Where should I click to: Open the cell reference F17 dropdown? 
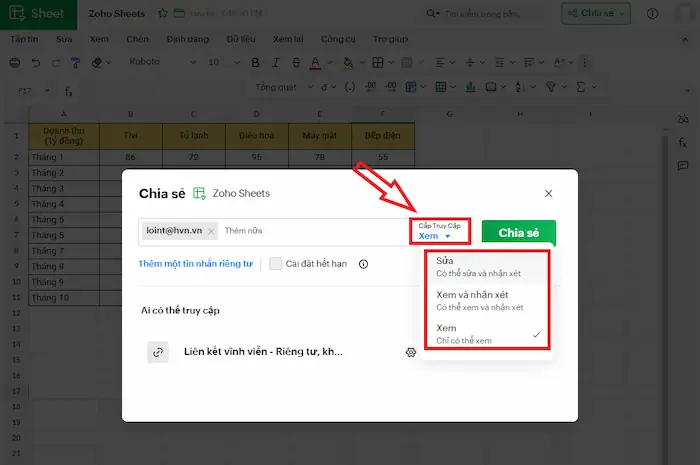[47, 91]
